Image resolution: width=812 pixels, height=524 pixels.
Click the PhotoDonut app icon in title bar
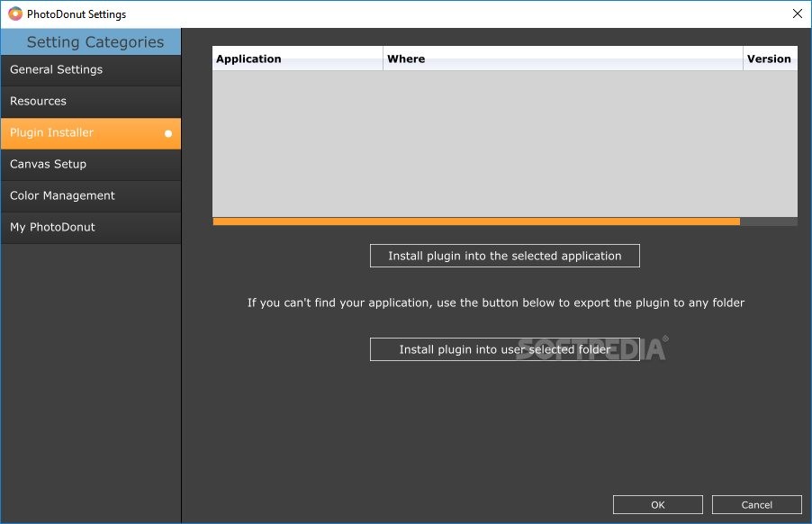click(15, 14)
